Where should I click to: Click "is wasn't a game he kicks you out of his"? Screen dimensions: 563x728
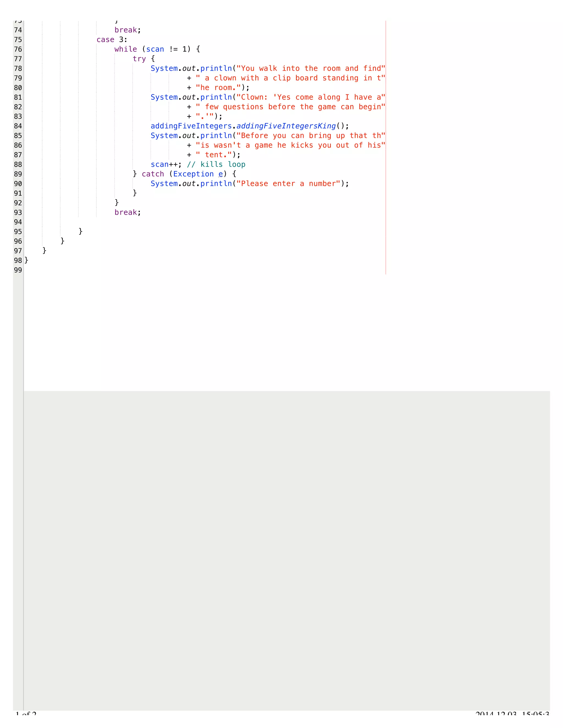290,145
